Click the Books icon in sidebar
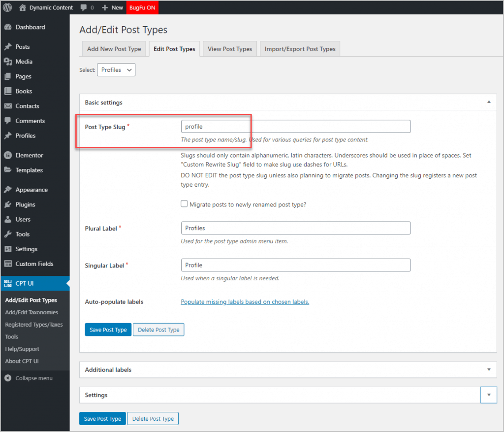Viewport: 504px width, 432px height. (8, 91)
